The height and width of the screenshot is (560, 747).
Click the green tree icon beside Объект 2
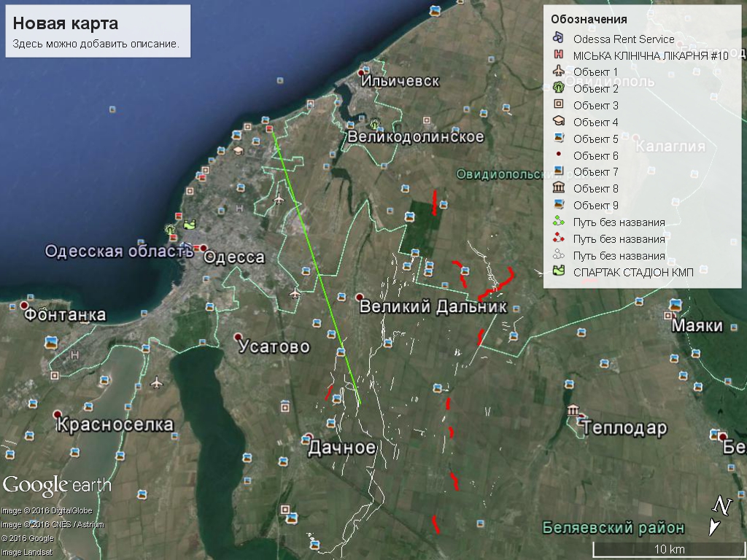pyautogui.click(x=558, y=88)
